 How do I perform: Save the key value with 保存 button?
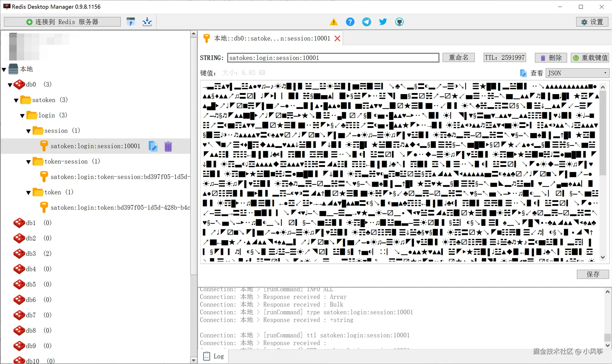tap(593, 274)
